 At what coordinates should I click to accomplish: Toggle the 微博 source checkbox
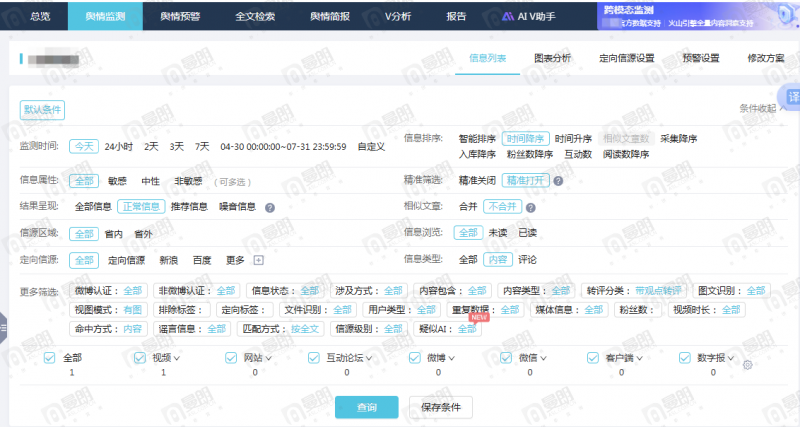pyautogui.click(x=415, y=358)
